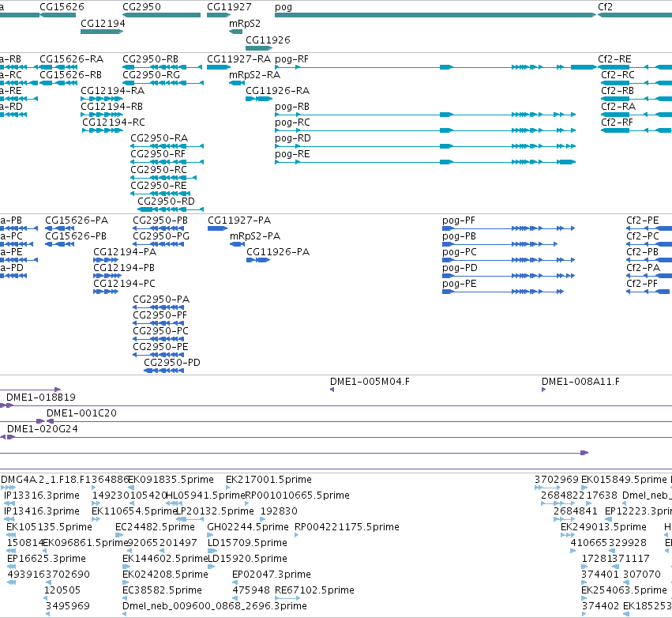Select protein CG11927-PA
The image size is (672, 618).
(218, 228)
